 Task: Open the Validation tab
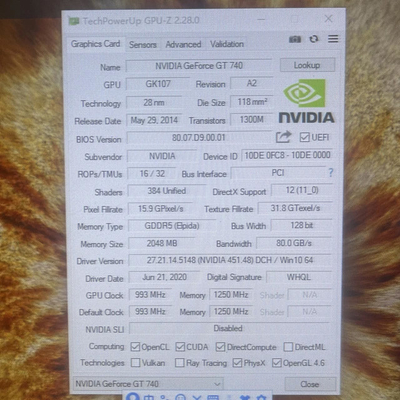227,44
